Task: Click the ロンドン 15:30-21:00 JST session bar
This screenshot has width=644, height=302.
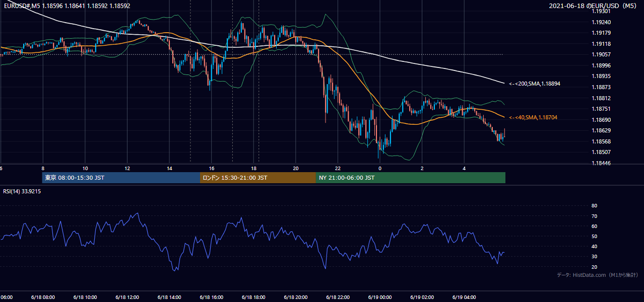Action: (x=258, y=178)
